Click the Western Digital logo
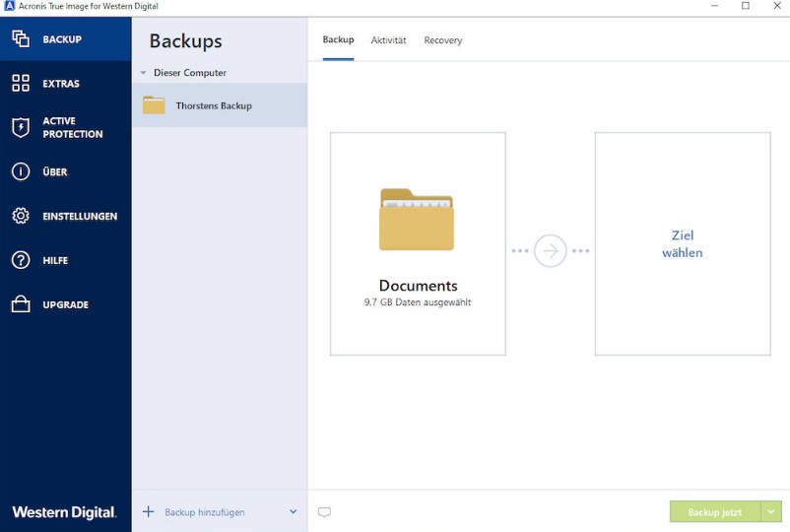Image resolution: width=790 pixels, height=532 pixels. [64, 512]
